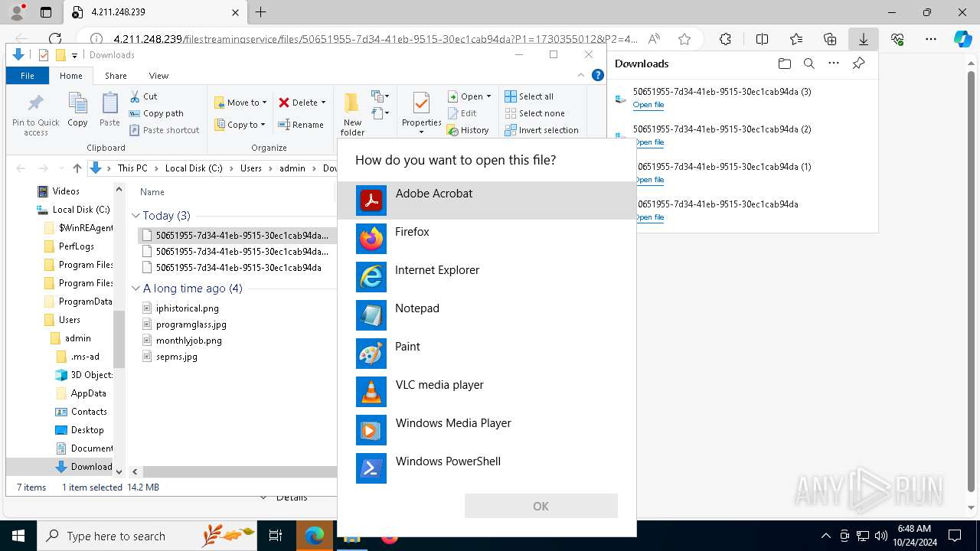This screenshot has width=980, height=551.
Task: Refresh the Edge page
Action: pyautogui.click(x=55, y=39)
